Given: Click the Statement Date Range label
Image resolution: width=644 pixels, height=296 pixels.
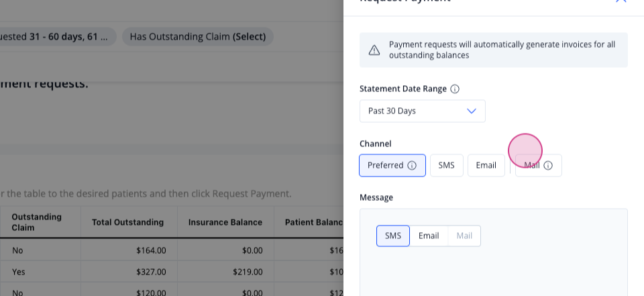Looking at the screenshot, I should pyautogui.click(x=403, y=89).
